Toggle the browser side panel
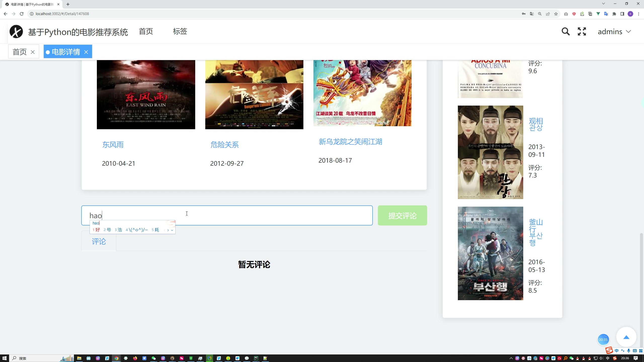The width and height of the screenshot is (644, 362). coord(622,14)
